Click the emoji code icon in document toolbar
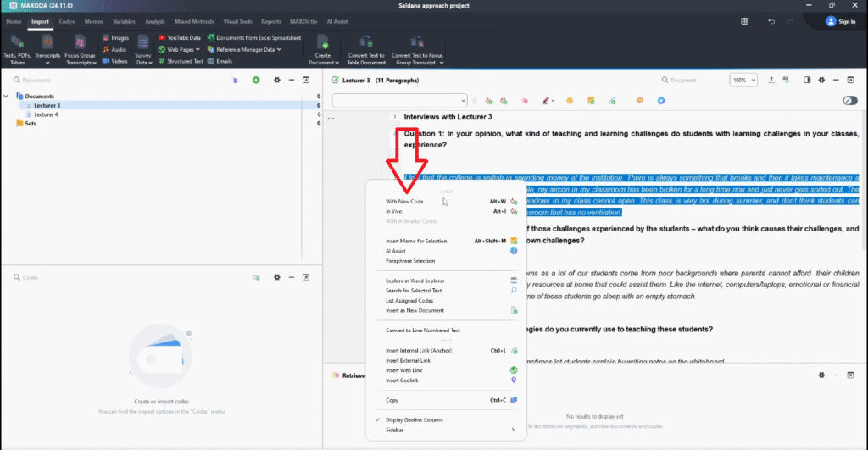The width and height of the screenshot is (868, 450). pyautogui.click(x=570, y=101)
